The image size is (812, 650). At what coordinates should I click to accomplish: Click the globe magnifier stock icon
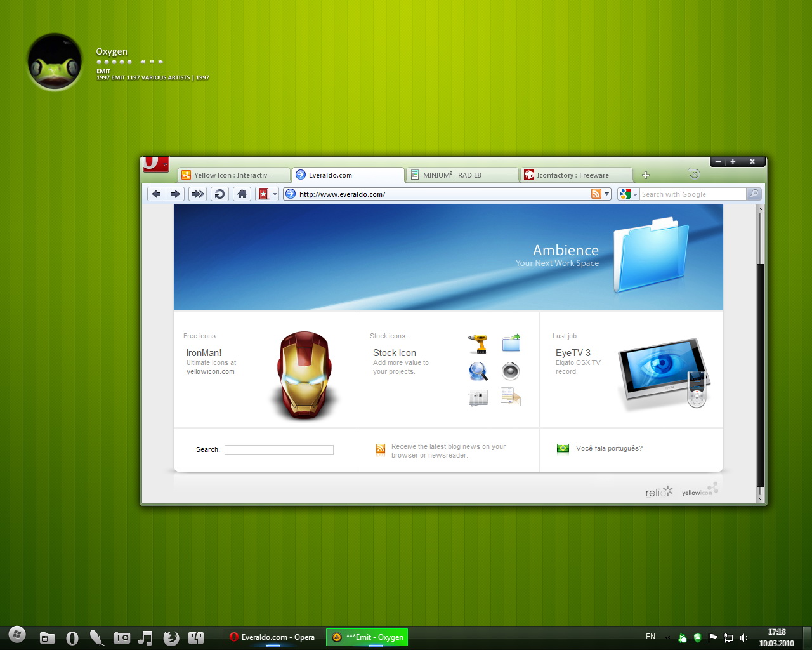pos(478,371)
